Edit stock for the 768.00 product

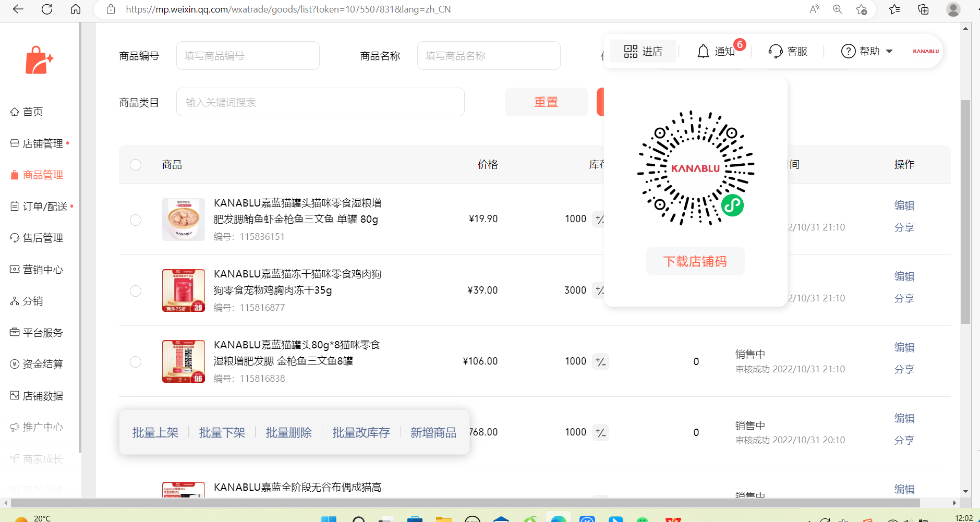(x=600, y=432)
